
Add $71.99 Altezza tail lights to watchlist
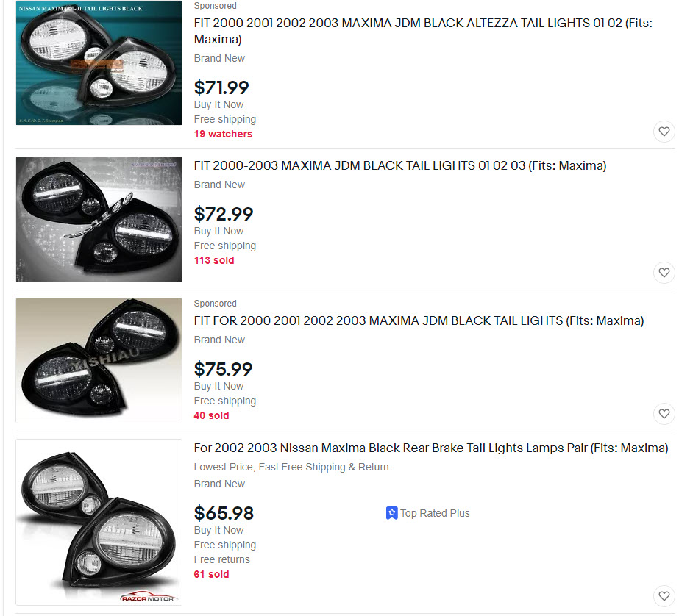tap(664, 132)
